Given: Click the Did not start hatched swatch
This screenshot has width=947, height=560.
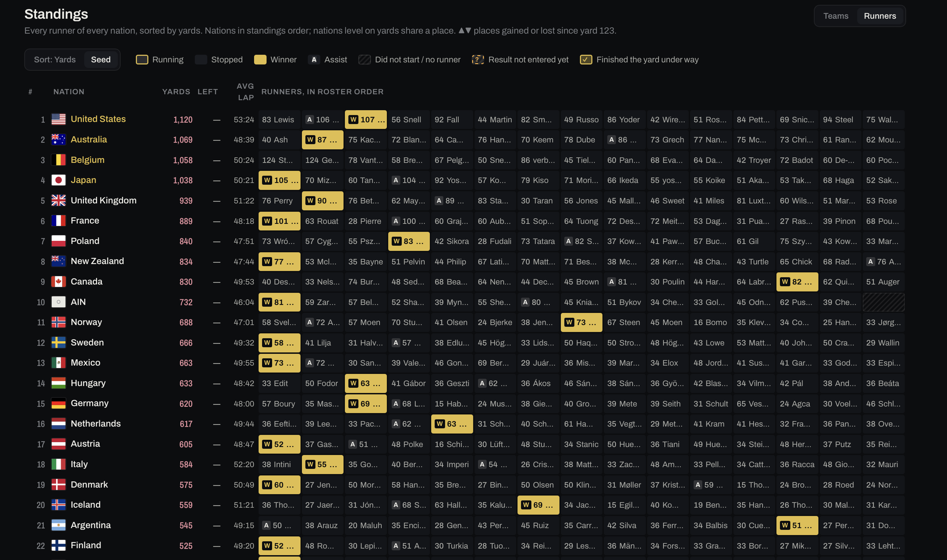Looking at the screenshot, I should pyautogui.click(x=365, y=60).
